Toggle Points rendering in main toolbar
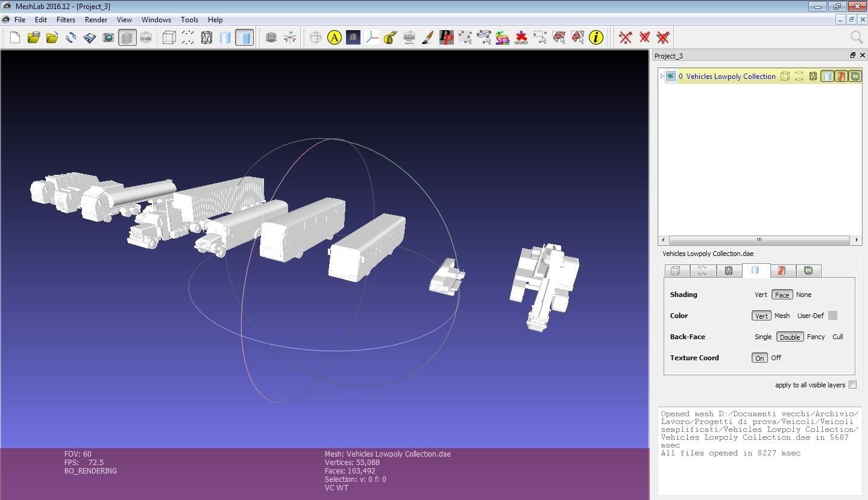 tap(188, 37)
